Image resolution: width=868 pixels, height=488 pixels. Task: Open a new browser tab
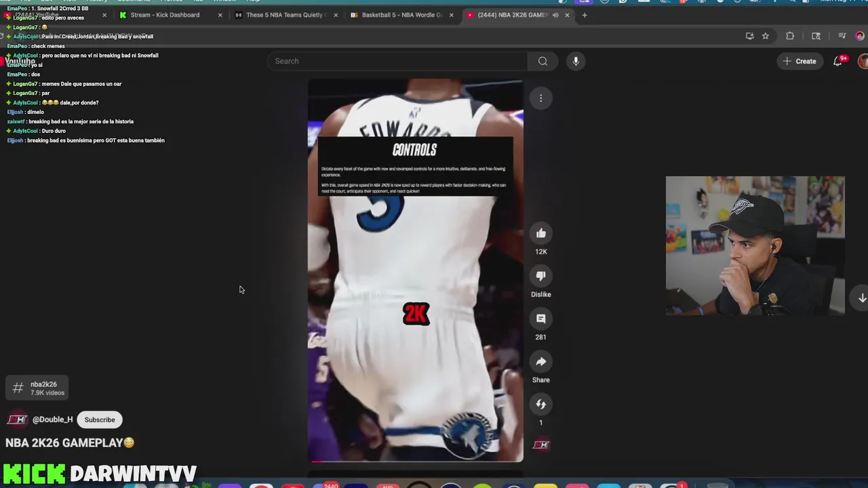click(585, 15)
